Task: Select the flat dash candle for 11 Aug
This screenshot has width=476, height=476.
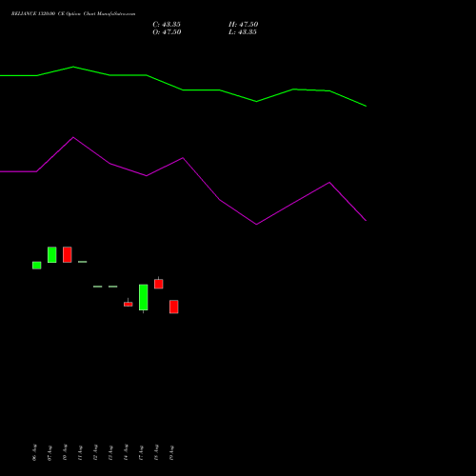Action: click(x=83, y=262)
